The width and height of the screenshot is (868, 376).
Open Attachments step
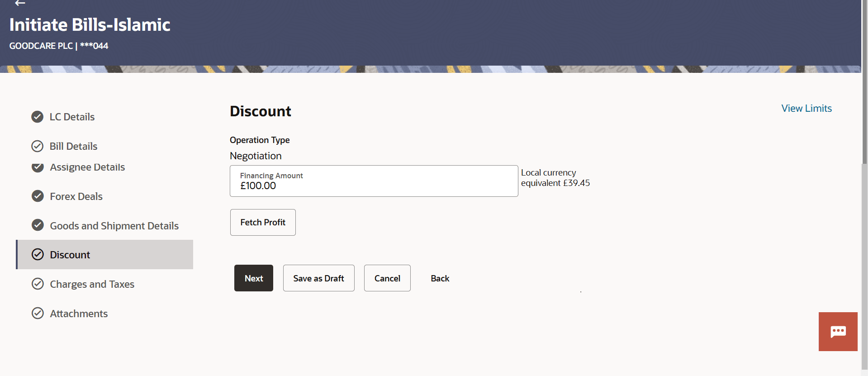point(79,314)
